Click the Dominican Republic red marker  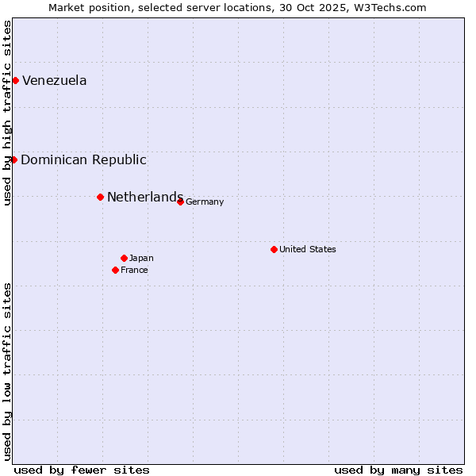(x=13, y=159)
